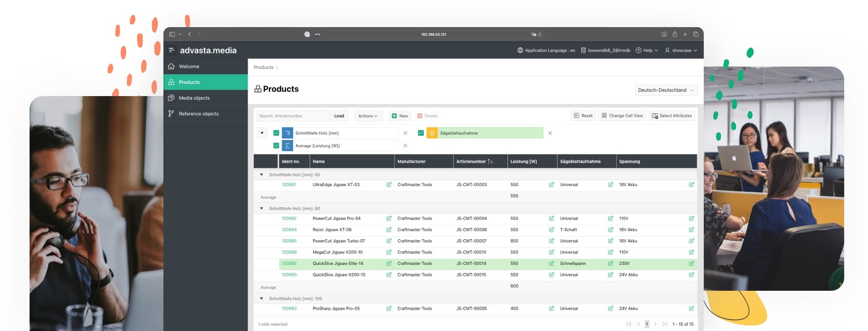The height and width of the screenshot is (331, 868).
Task: Open the browser share icon
Action: [675, 34]
